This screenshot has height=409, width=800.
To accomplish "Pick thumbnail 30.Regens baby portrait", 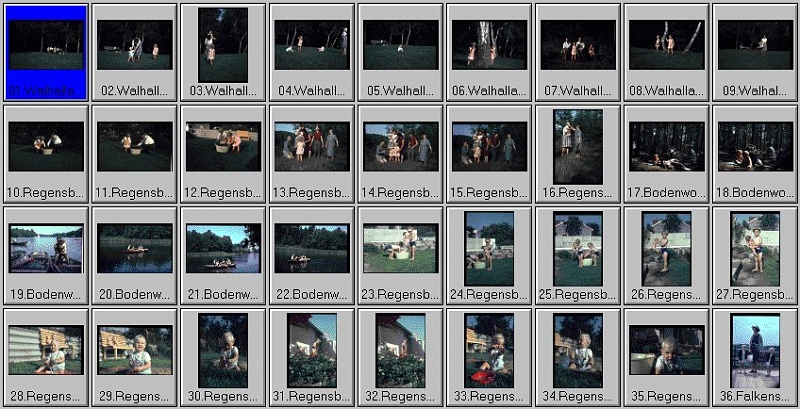I will pyautogui.click(x=223, y=350).
